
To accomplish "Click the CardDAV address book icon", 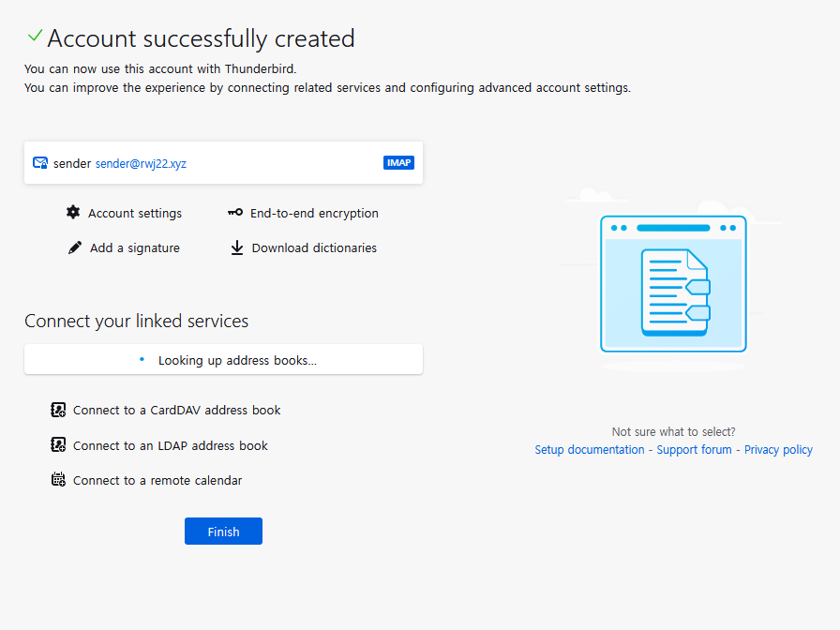I will click(x=58, y=410).
